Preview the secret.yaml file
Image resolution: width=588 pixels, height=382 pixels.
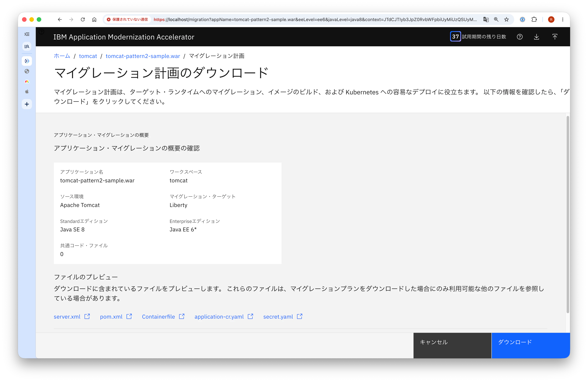283,317
